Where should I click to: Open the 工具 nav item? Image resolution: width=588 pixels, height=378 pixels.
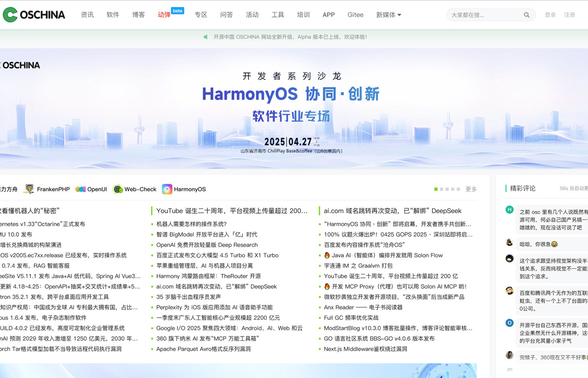click(278, 15)
